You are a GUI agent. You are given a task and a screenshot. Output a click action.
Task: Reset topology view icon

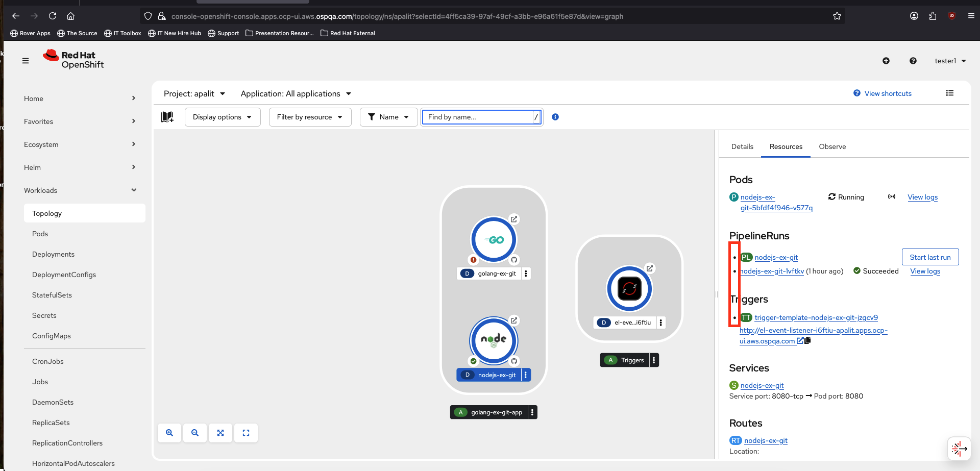[246, 433]
